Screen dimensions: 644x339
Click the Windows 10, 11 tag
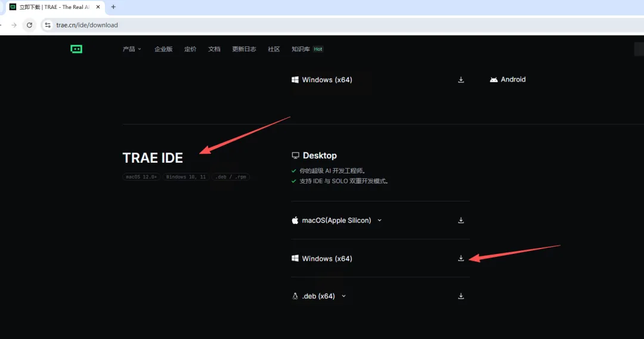[x=186, y=177]
